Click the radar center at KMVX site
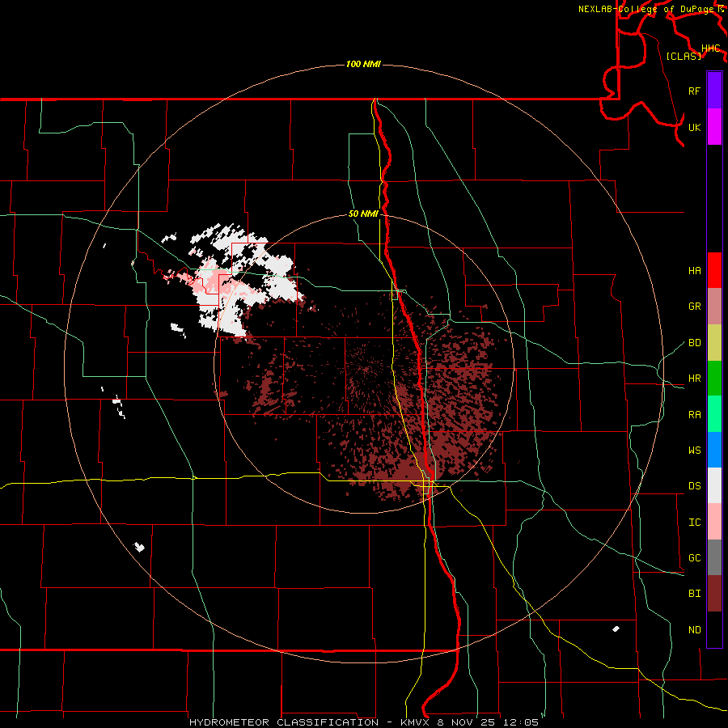The width and height of the screenshot is (728, 728). point(365,370)
